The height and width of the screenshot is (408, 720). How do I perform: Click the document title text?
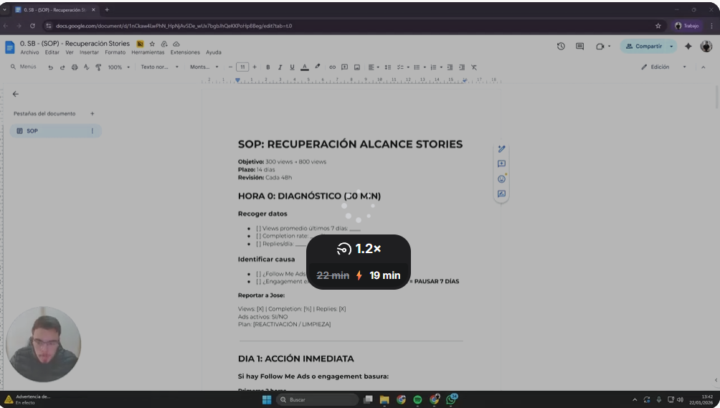(x=75, y=44)
